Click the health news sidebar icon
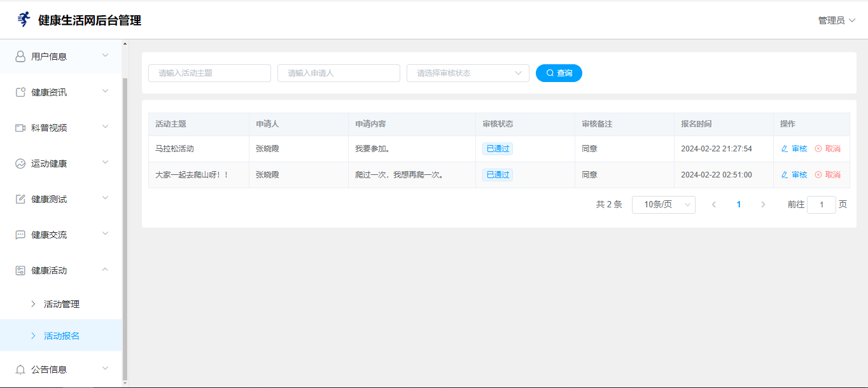Viewport: 868px width, 388px height. tap(20, 92)
